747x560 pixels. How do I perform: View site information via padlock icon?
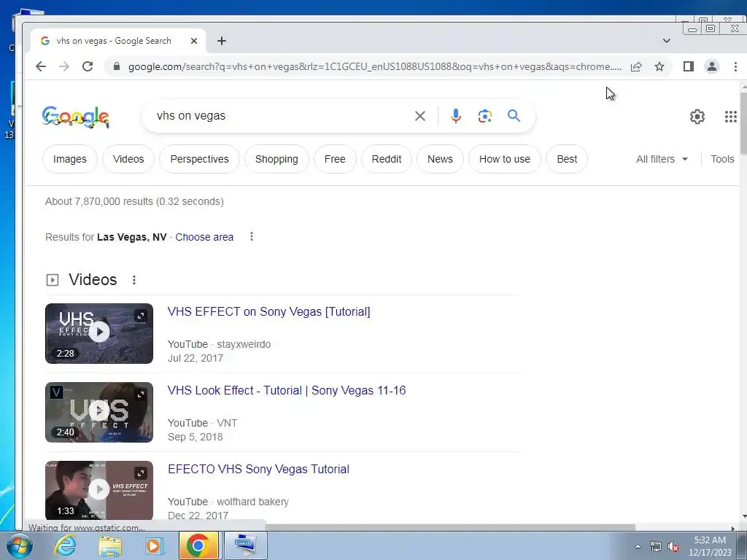click(116, 66)
